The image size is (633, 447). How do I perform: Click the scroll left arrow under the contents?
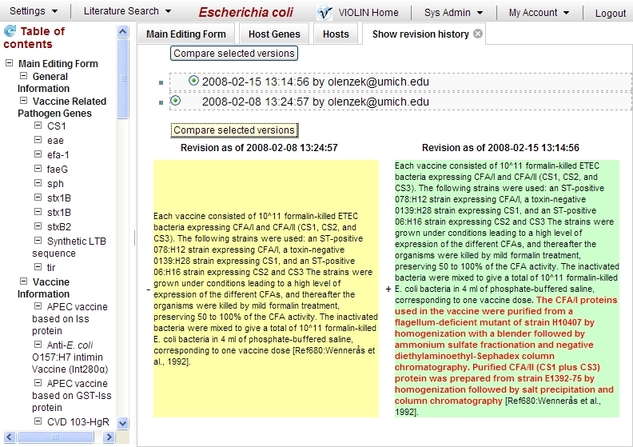click(x=10, y=437)
